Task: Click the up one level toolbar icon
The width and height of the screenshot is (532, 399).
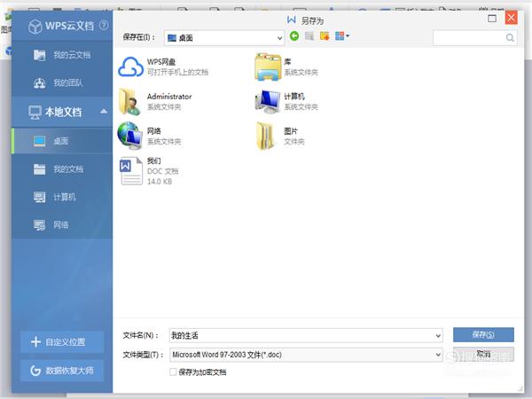Action: pyautogui.click(x=309, y=36)
